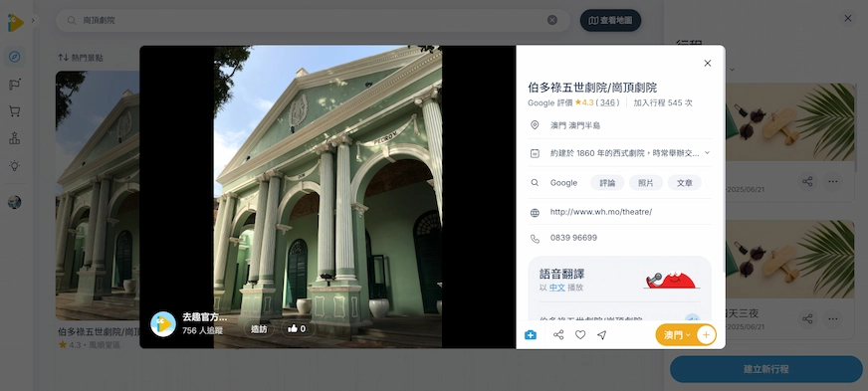The image size is (868, 391).
Task: Open the user avatar in left sidebar
Action: pyautogui.click(x=14, y=202)
